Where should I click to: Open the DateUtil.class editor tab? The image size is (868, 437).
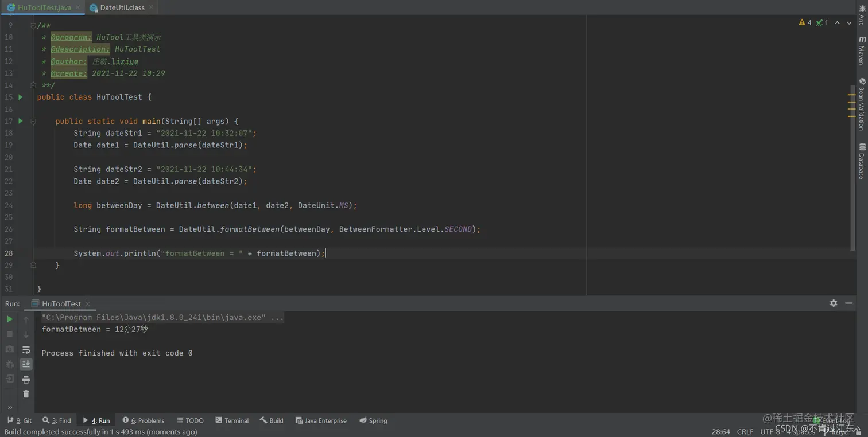(122, 7)
